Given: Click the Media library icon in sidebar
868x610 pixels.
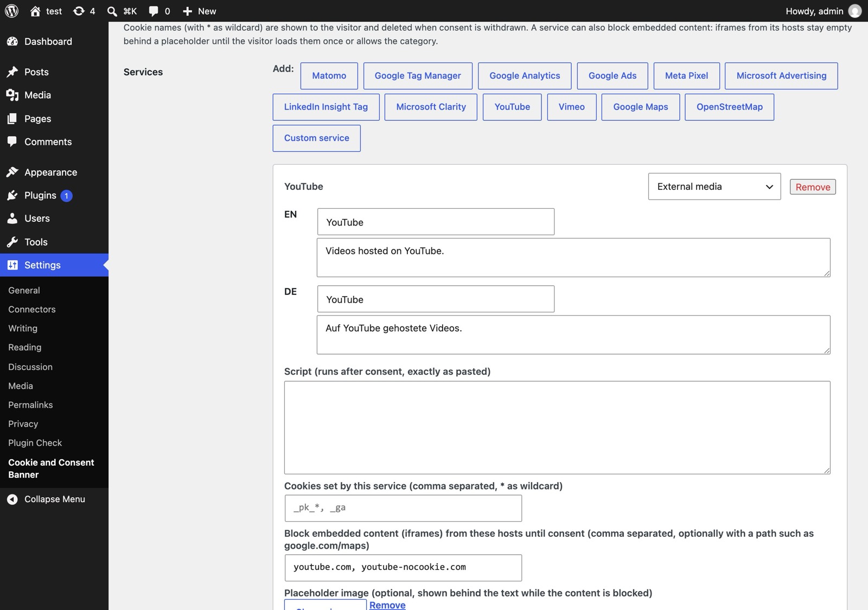Looking at the screenshot, I should (x=12, y=95).
